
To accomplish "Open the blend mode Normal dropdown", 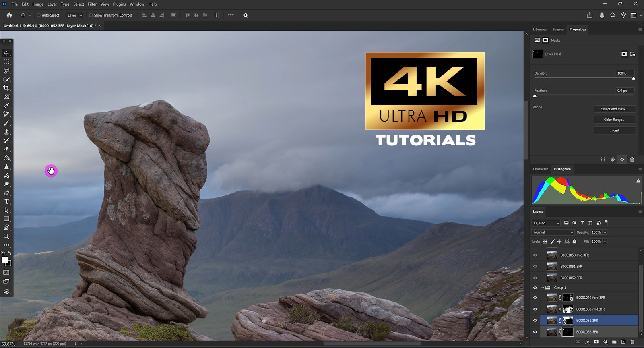I will point(553,232).
